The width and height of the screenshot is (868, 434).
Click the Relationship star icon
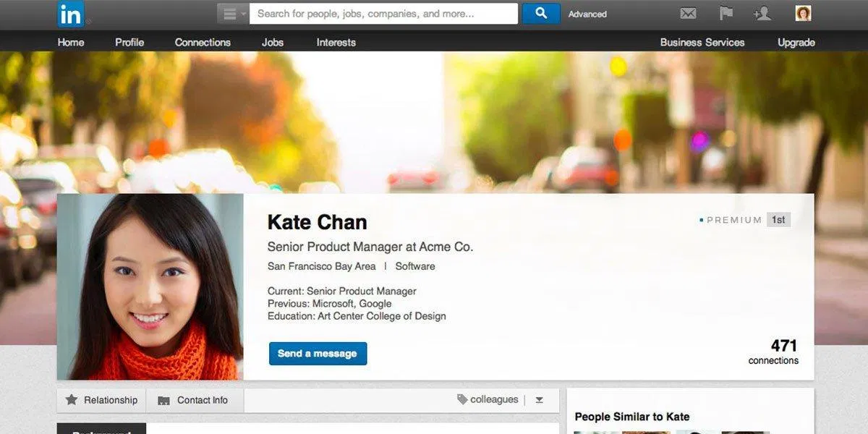tap(72, 400)
